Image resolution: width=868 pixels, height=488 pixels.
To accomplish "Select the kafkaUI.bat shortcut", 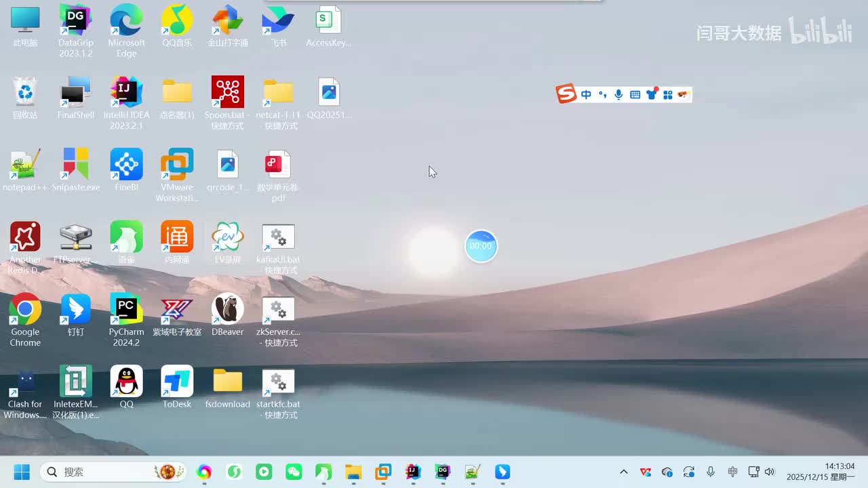I will 278,247.
